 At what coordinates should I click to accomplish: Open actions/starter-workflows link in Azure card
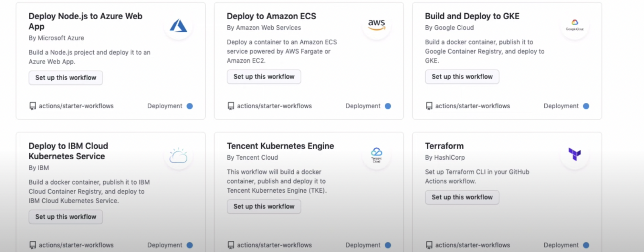coord(76,106)
